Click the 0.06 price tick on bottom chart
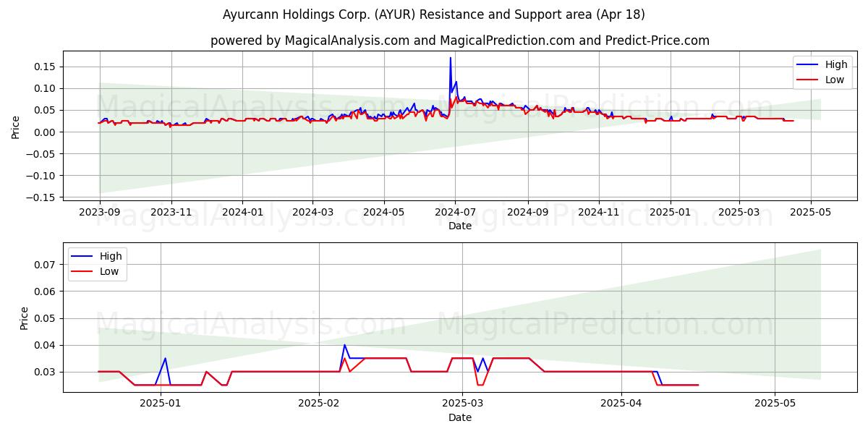Screen dimensions: 868x434 46,292
